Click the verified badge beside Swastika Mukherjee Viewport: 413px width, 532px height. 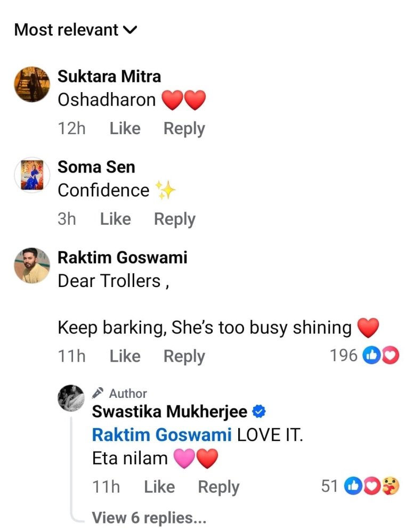(258, 412)
